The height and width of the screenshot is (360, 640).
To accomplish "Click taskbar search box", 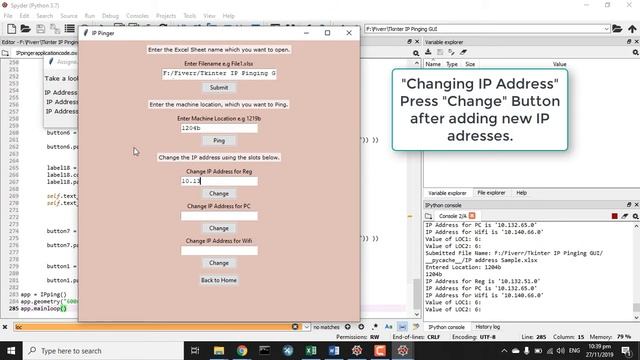I will coord(103,351).
